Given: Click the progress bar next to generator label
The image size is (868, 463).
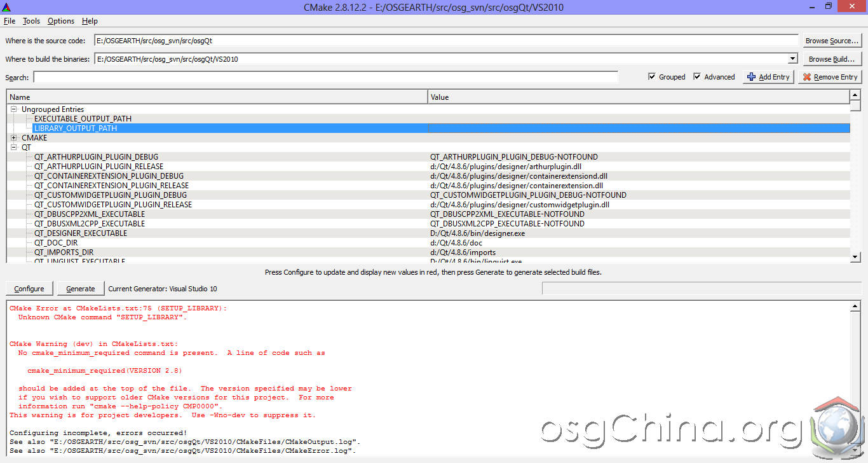Looking at the screenshot, I should pyautogui.click(x=702, y=289).
